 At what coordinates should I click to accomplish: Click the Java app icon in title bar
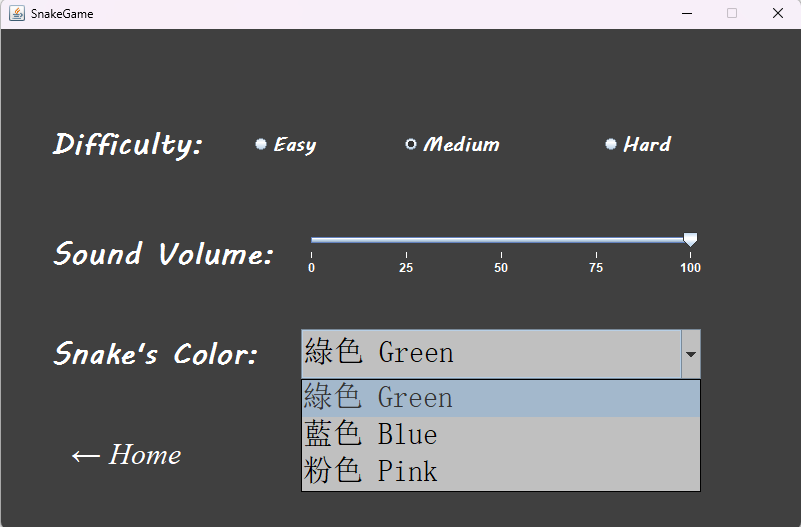pyautogui.click(x=16, y=13)
